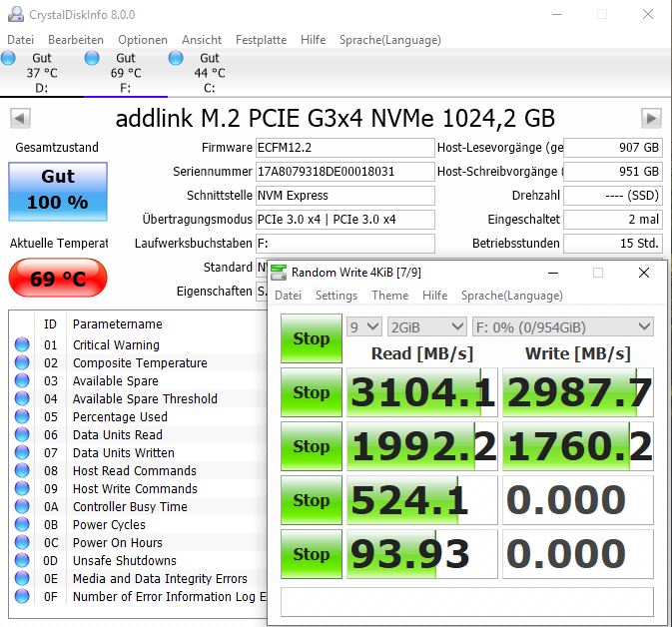Viewport: 672px width, 627px height.
Task: Open the Ansicht menu
Action: (202, 40)
